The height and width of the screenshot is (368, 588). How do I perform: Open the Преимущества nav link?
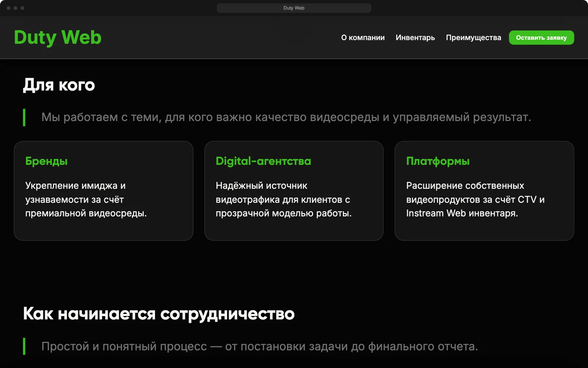(x=473, y=38)
